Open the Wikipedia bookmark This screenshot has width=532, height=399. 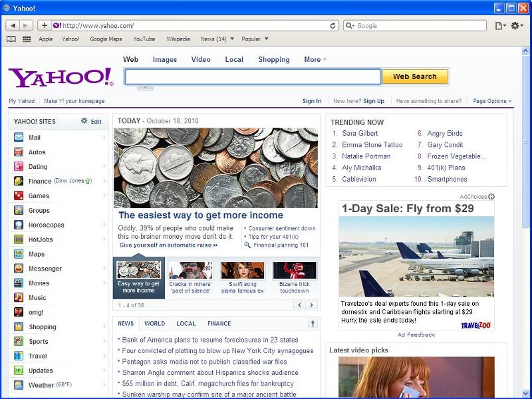178,39
